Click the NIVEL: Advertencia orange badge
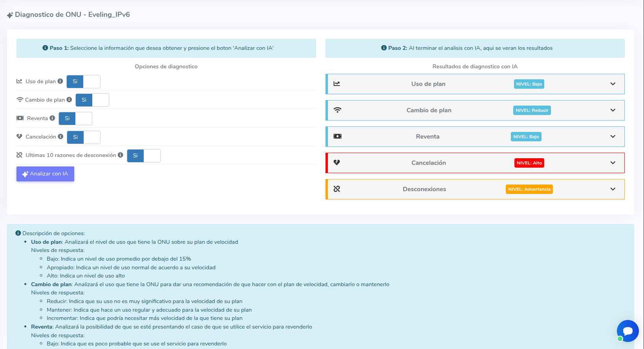 pyautogui.click(x=529, y=189)
